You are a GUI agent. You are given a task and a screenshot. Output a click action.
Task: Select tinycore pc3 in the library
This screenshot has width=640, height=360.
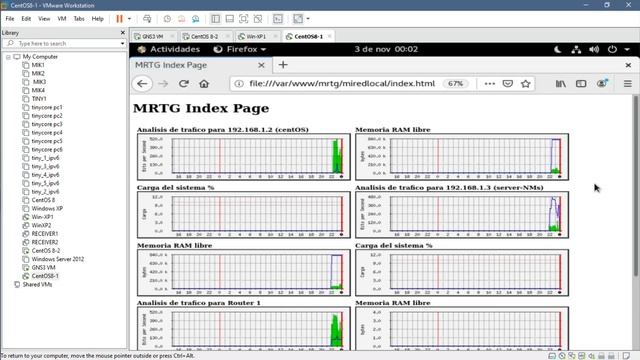click(47, 124)
